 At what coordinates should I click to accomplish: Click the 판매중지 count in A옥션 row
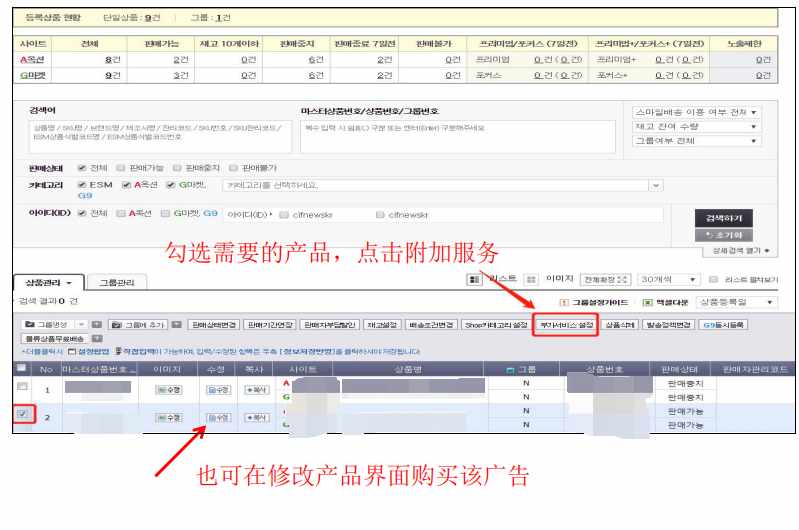pyautogui.click(x=315, y=60)
